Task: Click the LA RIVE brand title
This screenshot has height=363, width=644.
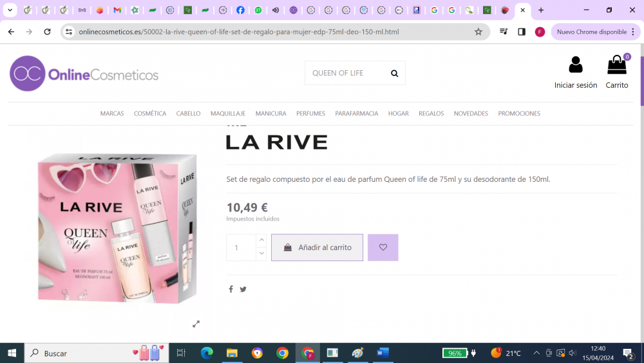Action: pyautogui.click(x=277, y=142)
